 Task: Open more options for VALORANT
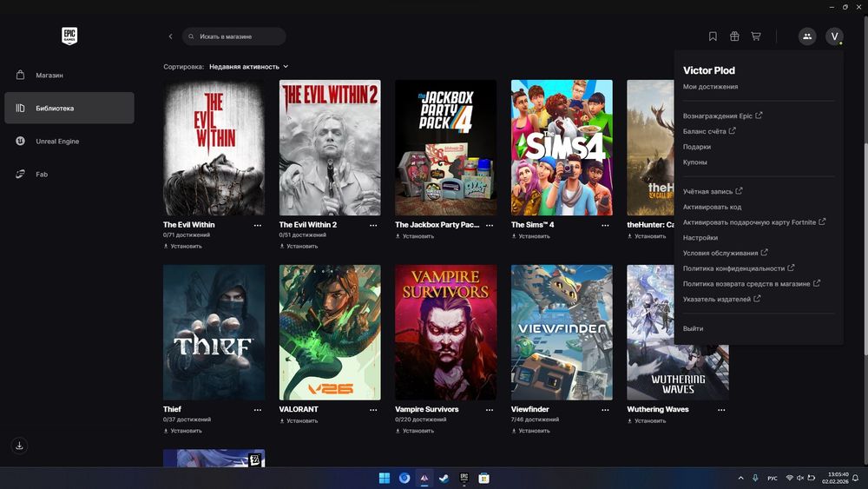(x=373, y=410)
